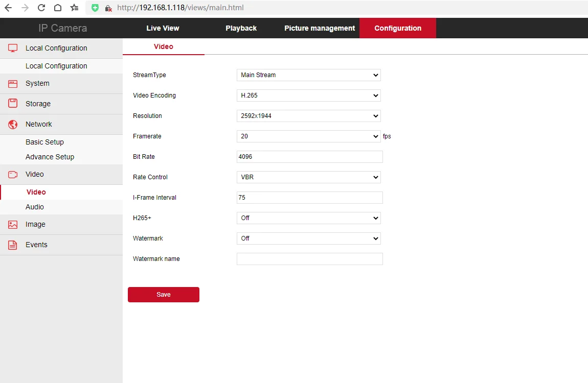Open the Watermark Off dropdown
Image resolution: width=588 pixels, height=383 pixels.
[x=309, y=238]
